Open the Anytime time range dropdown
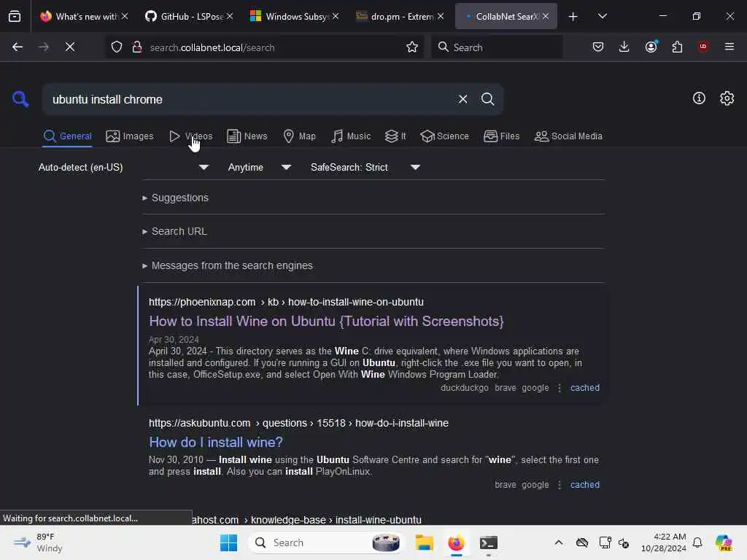Viewport: 747px width, 560px height. [259, 167]
